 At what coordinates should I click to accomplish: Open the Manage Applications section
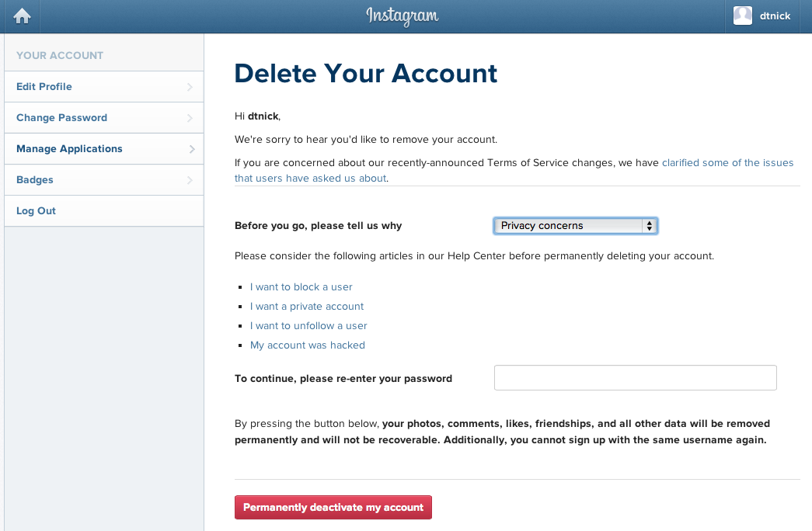tap(69, 148)
